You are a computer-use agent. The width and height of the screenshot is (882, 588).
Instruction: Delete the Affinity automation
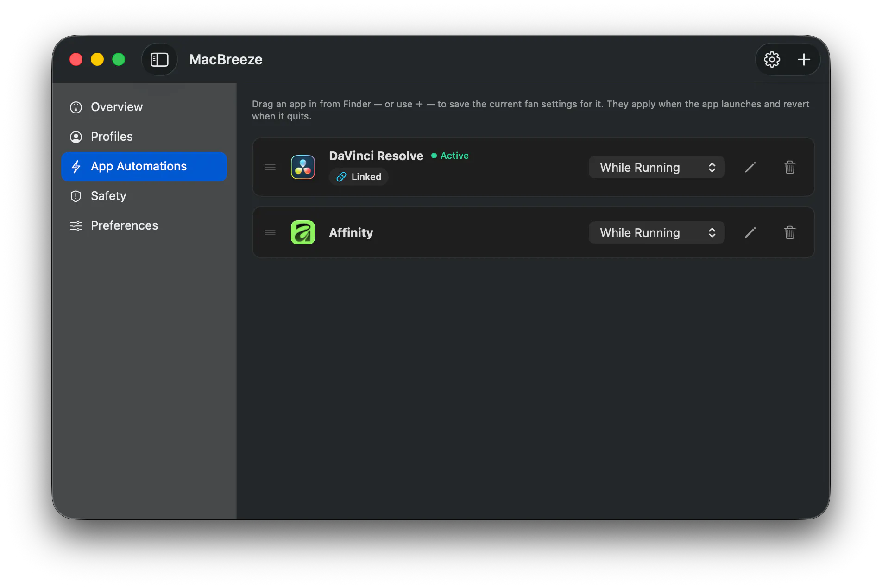pyautogui.click(x=790, y=232)
